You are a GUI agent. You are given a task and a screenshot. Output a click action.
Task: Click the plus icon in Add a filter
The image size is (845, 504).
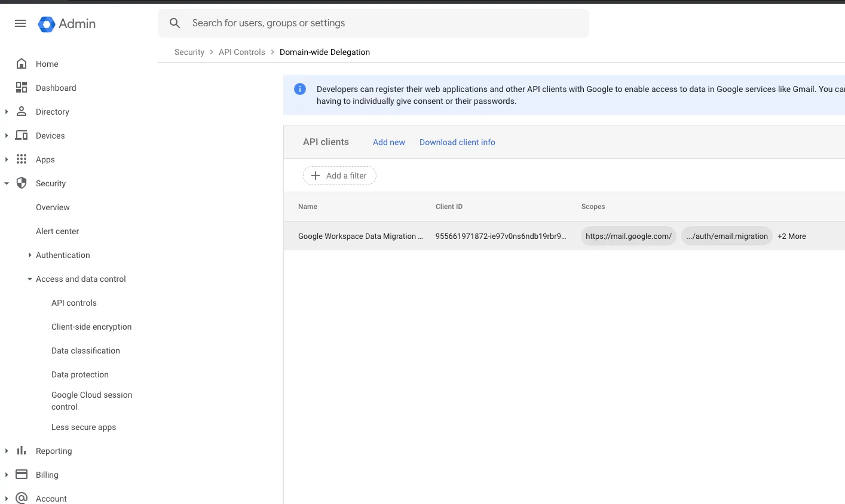click(x=316, y=176)
